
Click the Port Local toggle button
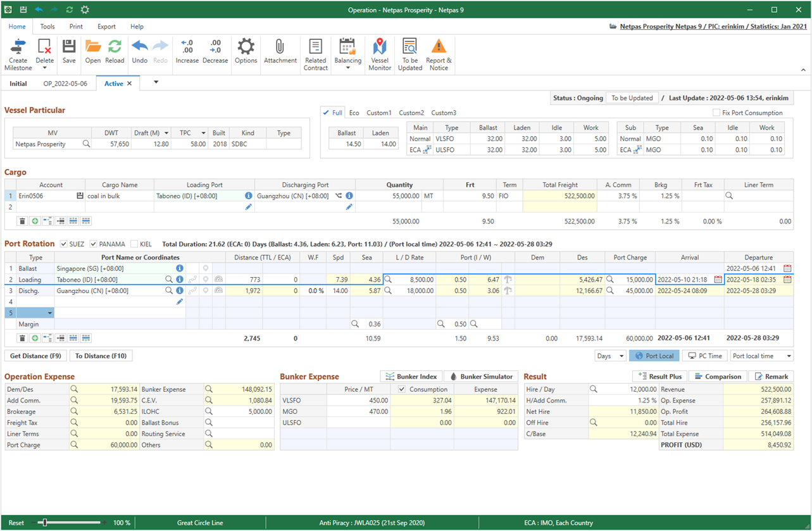click(x=655, y=356)
